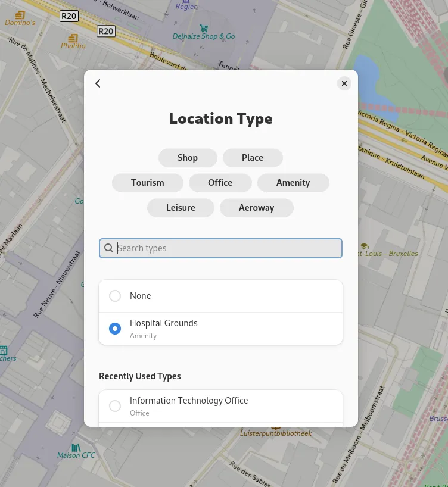Select Hospital Grounds radio option
The width and height of the screenshot is (448, 487).
click(115, 329)
